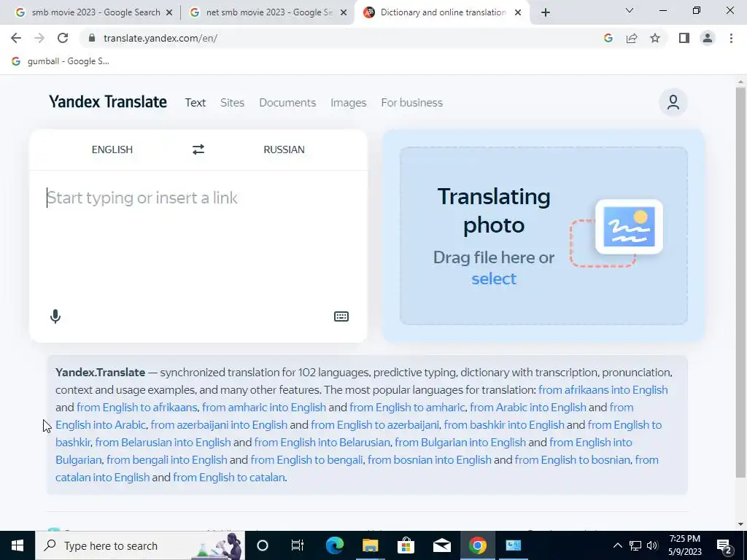Click the share page icon in address bar
747x560 pixels.
(632, 38)
